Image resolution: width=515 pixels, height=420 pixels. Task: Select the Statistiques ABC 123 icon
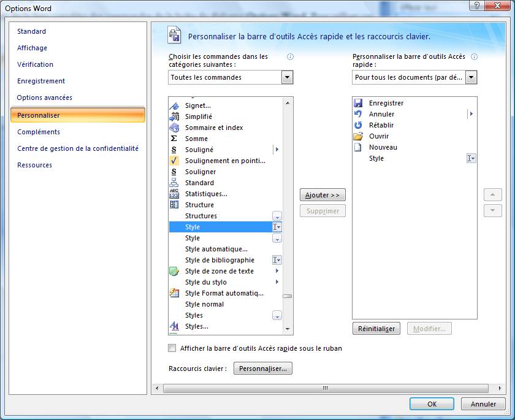(174, 194)
